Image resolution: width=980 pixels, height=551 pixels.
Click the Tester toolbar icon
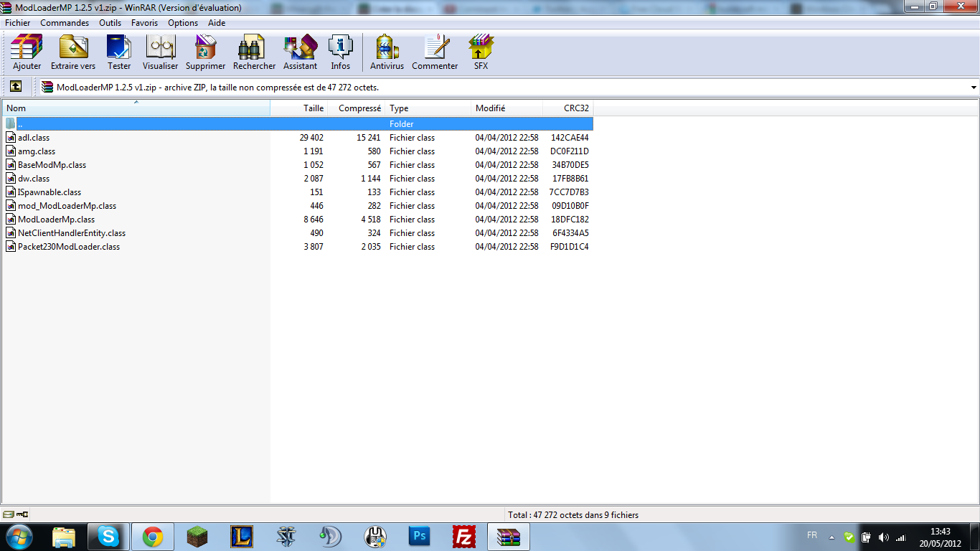[x=119, y=52]
